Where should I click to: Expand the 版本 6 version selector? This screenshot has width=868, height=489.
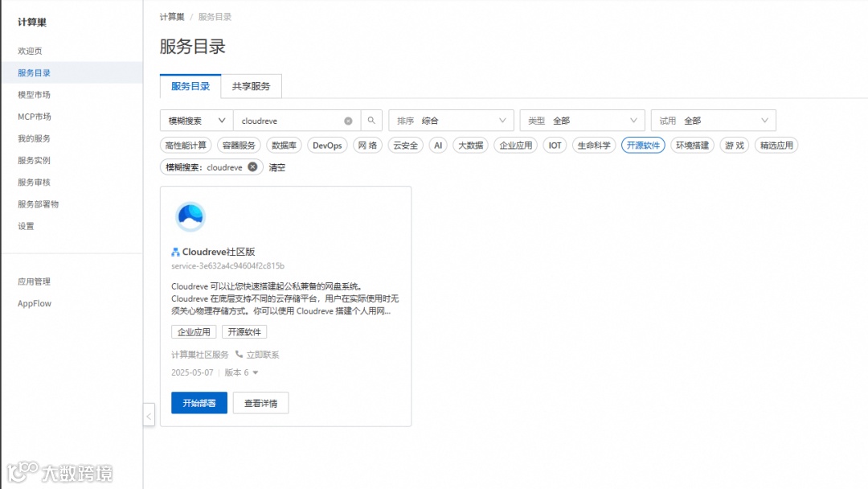(x=241, y=372)
